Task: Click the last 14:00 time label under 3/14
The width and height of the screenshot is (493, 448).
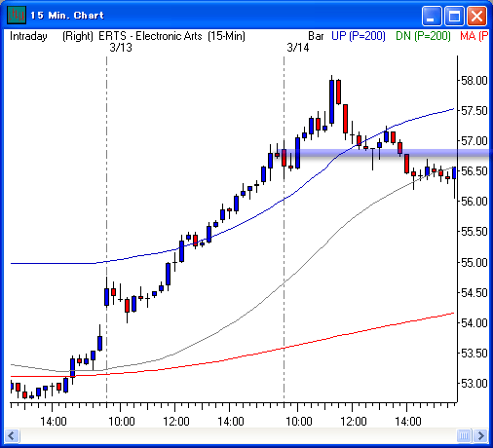Action: (408, 422)
